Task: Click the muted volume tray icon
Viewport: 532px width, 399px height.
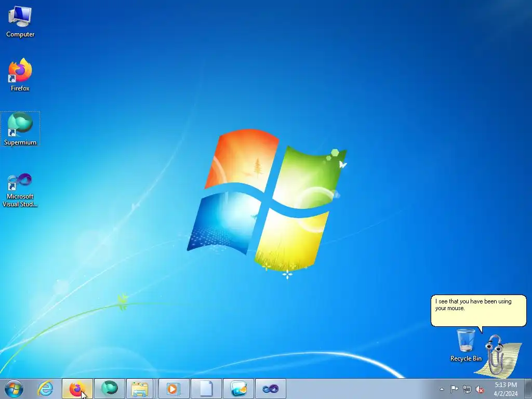Action: 480,389
